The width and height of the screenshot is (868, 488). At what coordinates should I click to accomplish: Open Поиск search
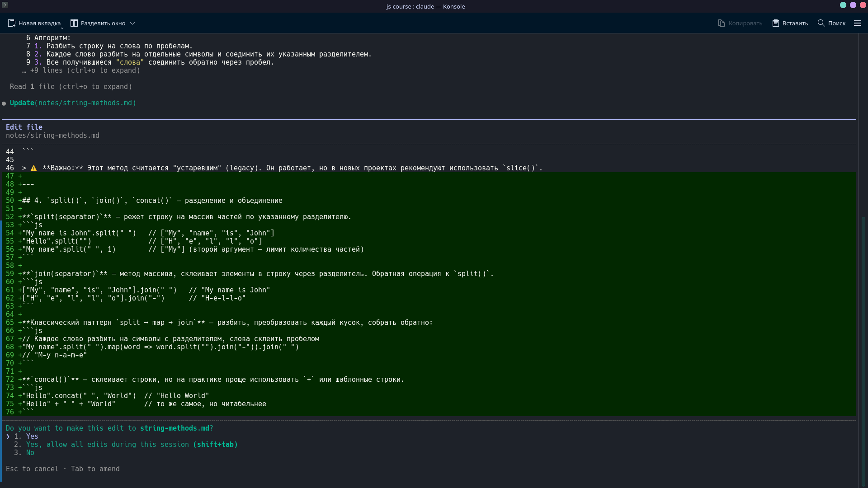[x=831, y=23]
